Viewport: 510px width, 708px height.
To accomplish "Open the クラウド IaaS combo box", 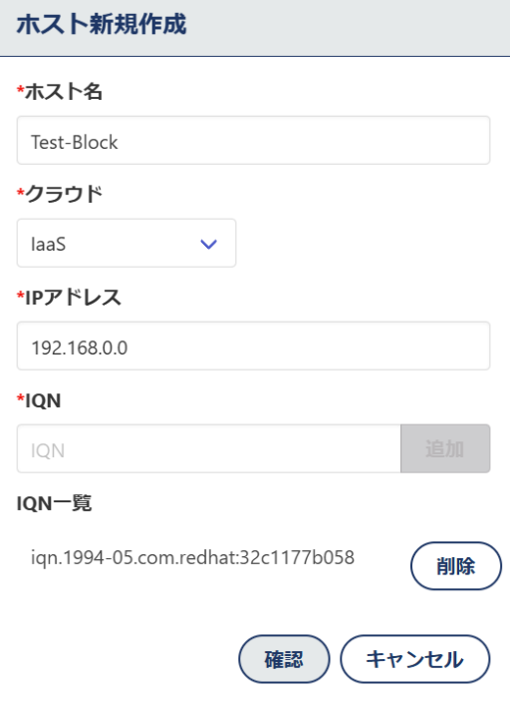I will point(126,243).
